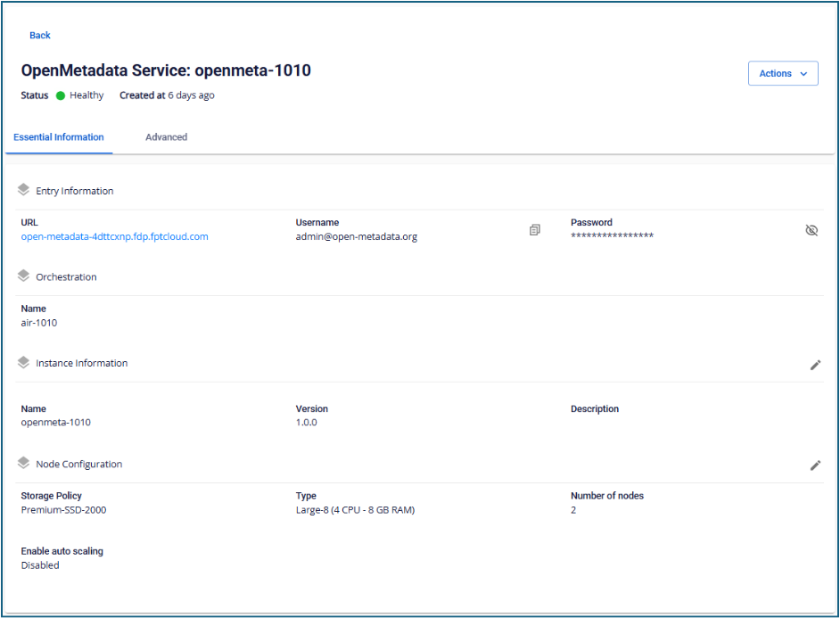Click the green Healthy status indicator

pos(61,95)
